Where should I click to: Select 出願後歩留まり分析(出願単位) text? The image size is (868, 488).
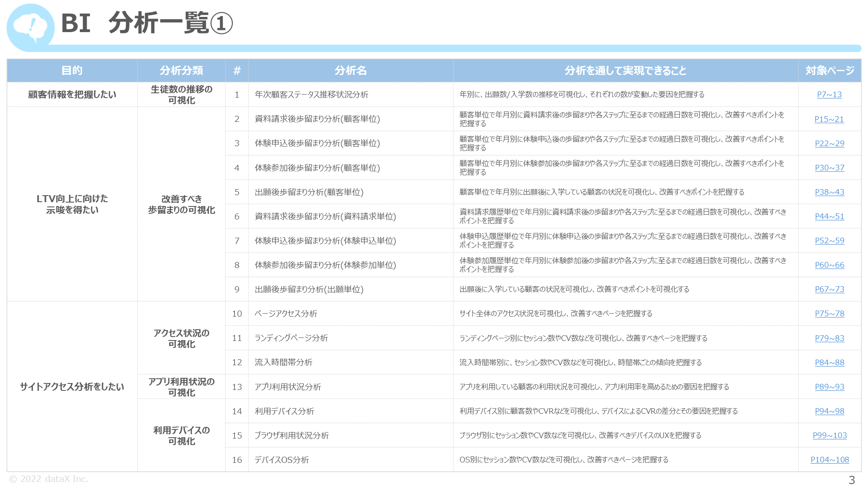309,289
